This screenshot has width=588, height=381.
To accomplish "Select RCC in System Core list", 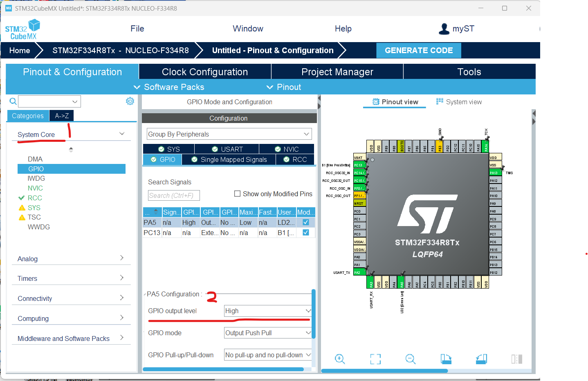I will pos(35,198).
